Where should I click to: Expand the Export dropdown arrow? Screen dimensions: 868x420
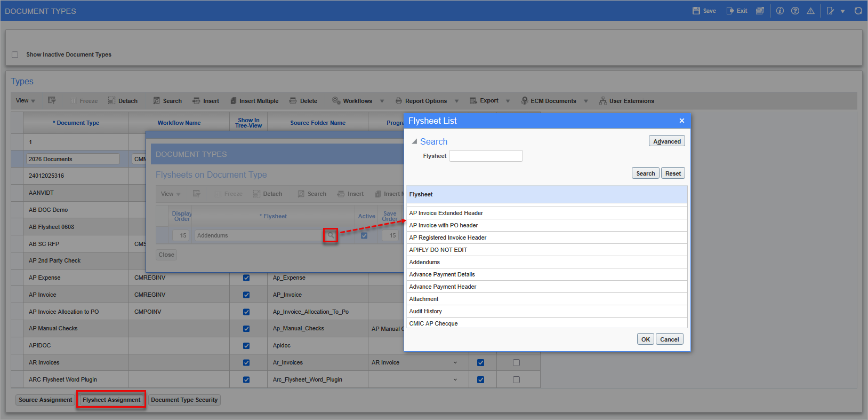[508, 101]
